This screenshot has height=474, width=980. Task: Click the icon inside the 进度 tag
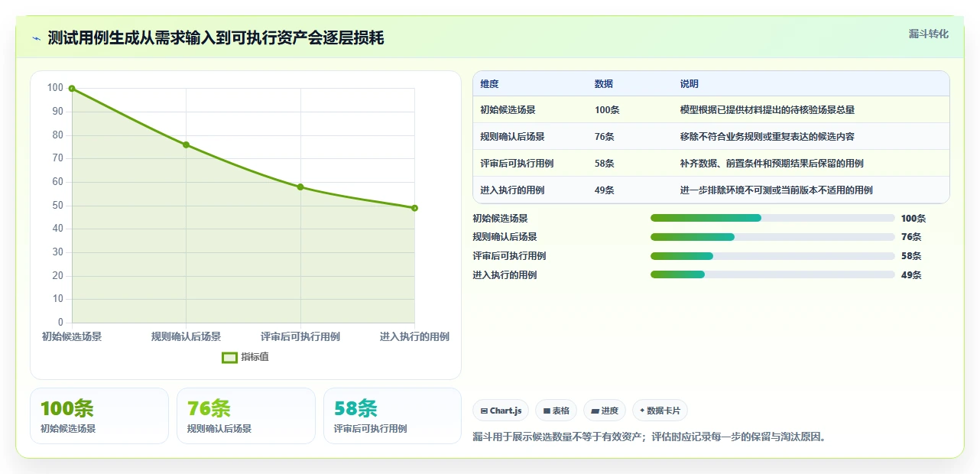594,411
